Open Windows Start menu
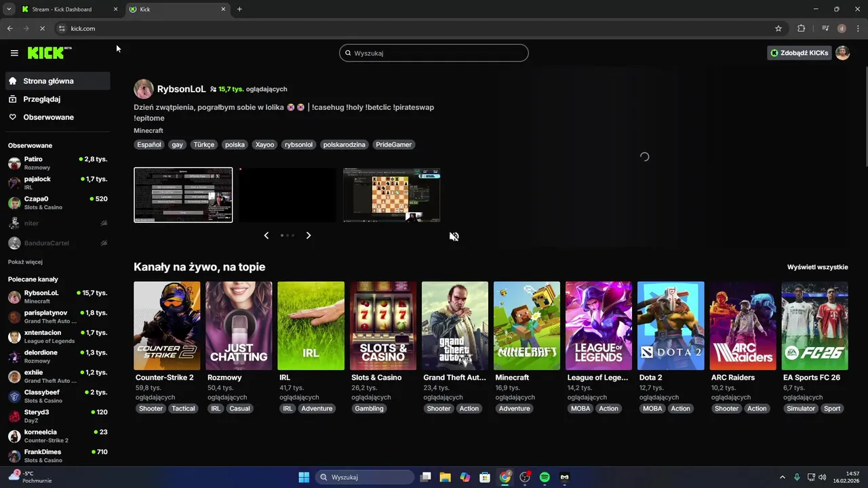The image size is (868, 488). click(304, 477)
